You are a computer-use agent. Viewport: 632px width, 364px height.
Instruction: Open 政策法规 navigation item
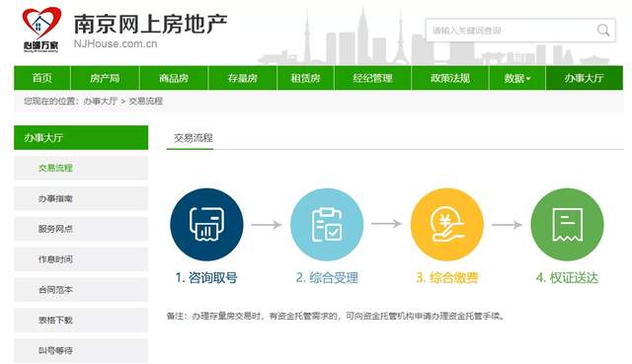tap(450, 78)
